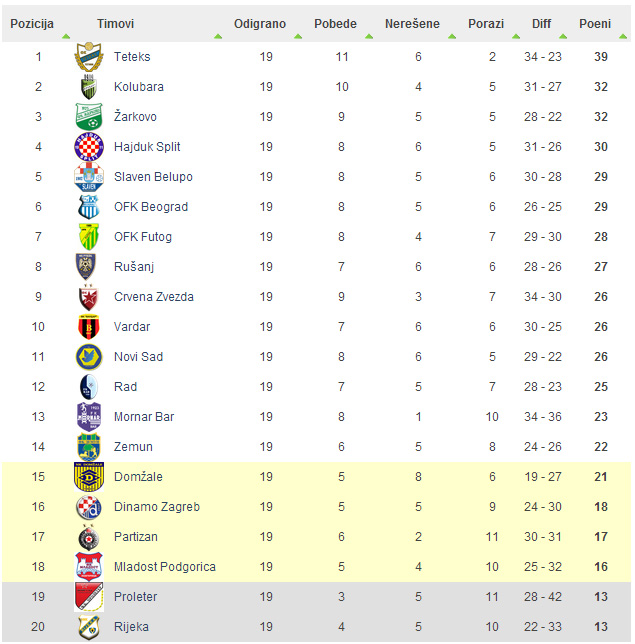Open the Mladost Podgorica team link
635x644 pixels.
coord(165,567)
